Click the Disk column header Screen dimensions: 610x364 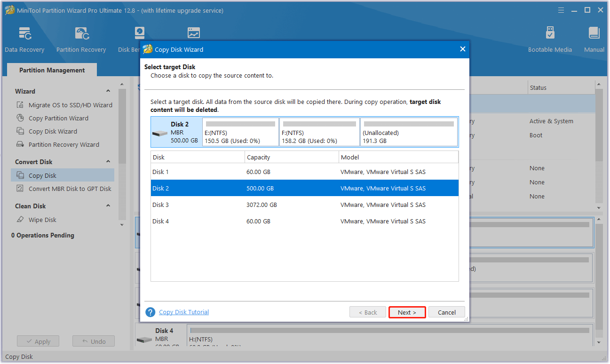[198, 157]
